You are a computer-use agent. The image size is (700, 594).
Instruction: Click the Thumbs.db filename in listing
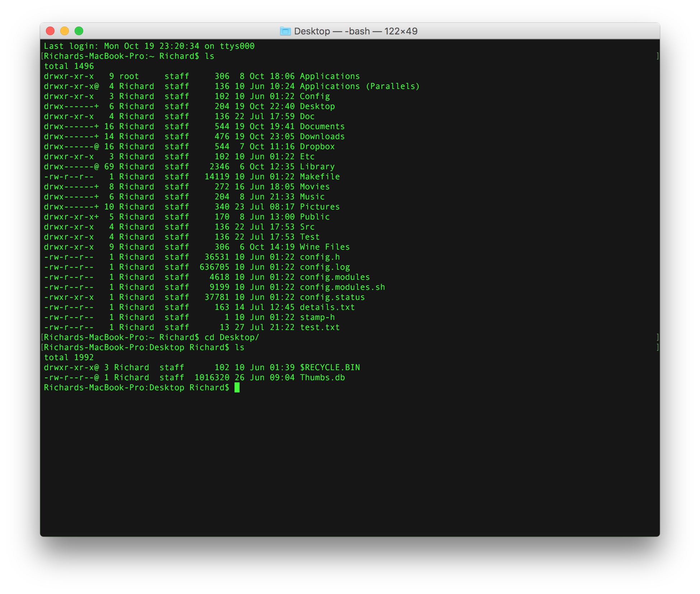point(322,377)
